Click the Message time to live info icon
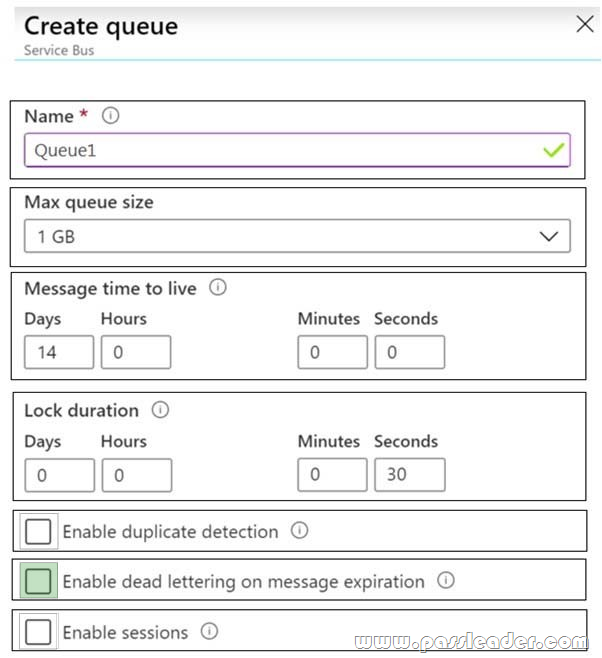Viewport: 602px width, 658px height. coord(218,287)
